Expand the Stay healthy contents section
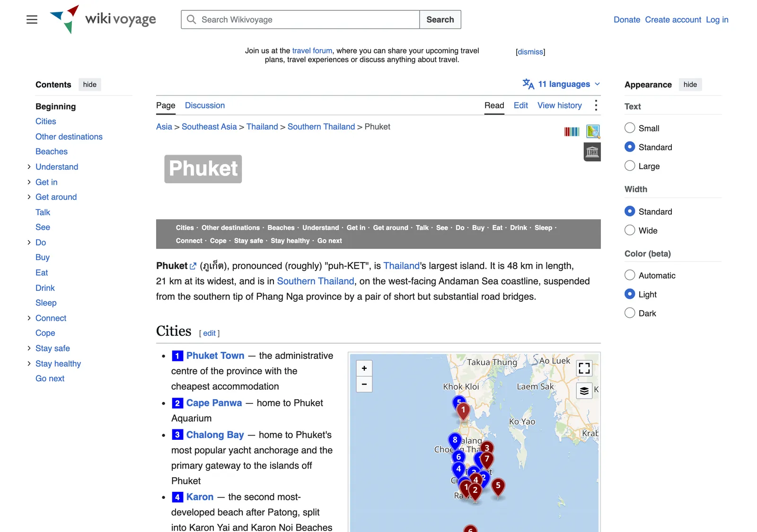This screenshot has width=757, height=532. point(29,364)
